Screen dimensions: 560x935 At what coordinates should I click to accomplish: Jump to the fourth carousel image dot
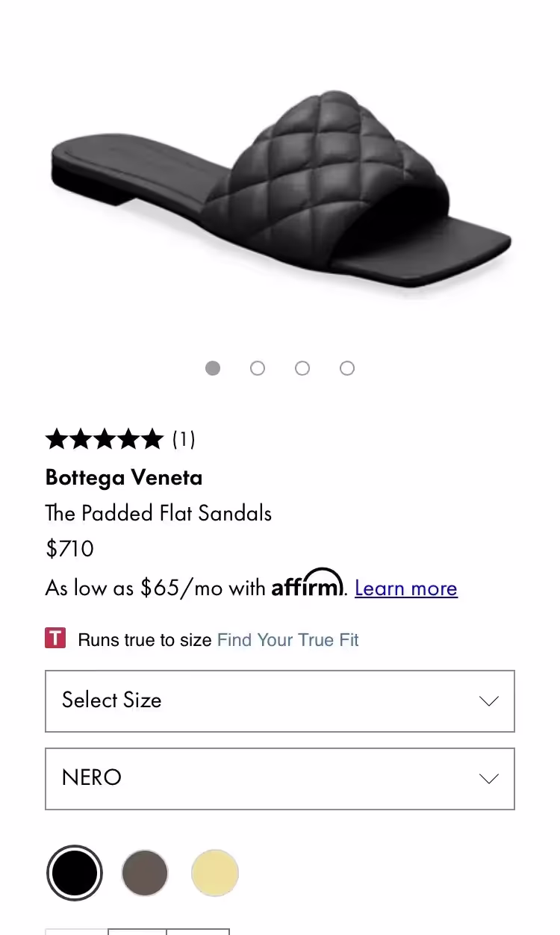tap(347, 368)
